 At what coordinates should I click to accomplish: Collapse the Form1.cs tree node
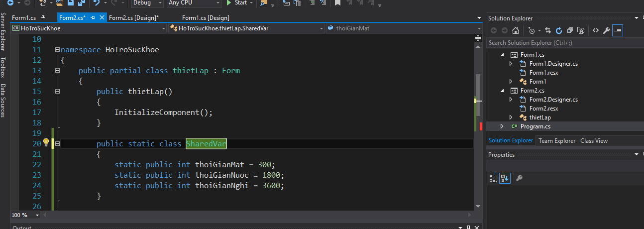[x=502, y=55]
